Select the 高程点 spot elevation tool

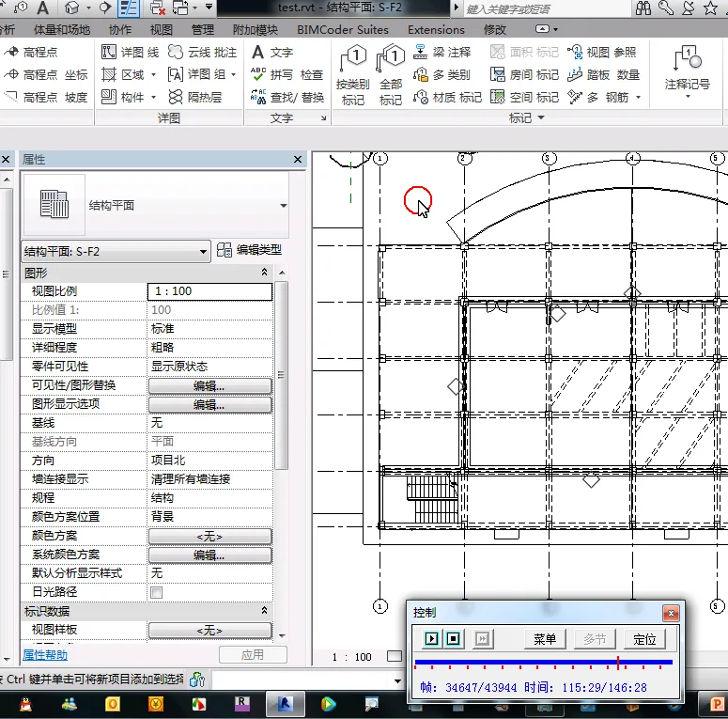click(32, 52)
